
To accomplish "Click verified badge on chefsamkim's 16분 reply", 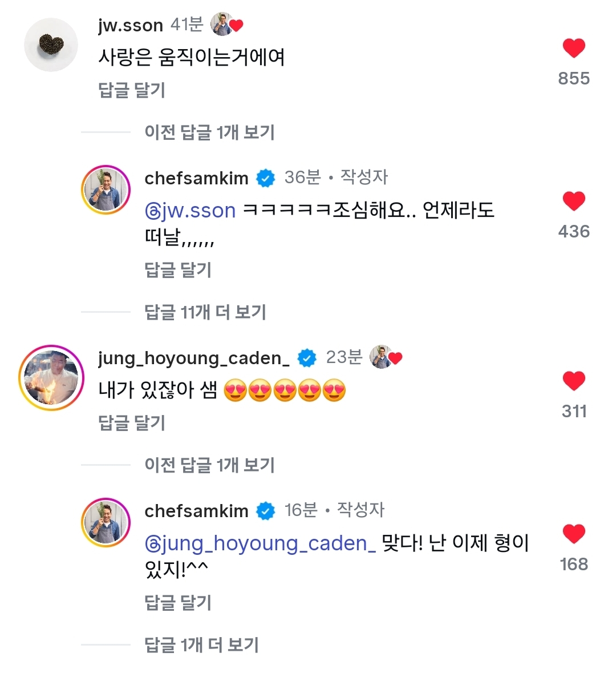I will (x=266, y=511).
